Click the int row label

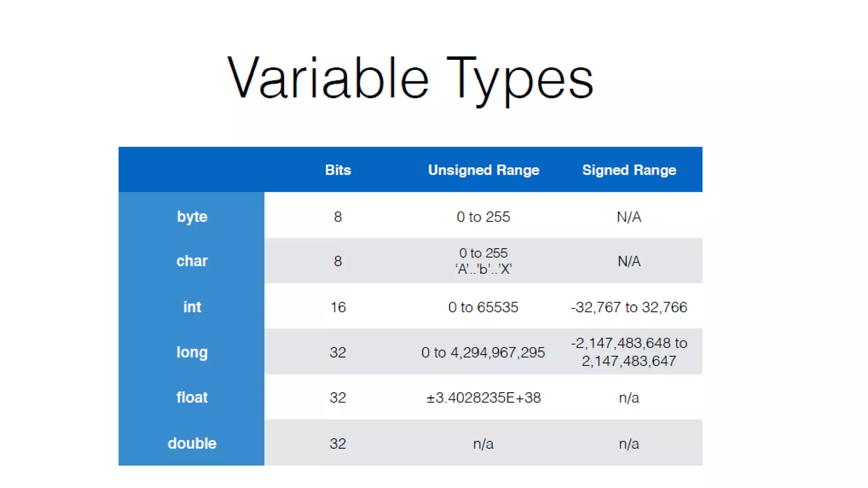tap(192, 307)
